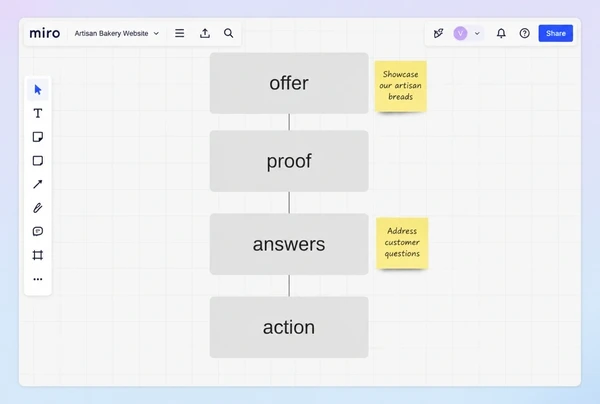Screen dimensions: 600x404
Task: Select the Text tool
Action: pyautogui.click(x=38, y=113)
